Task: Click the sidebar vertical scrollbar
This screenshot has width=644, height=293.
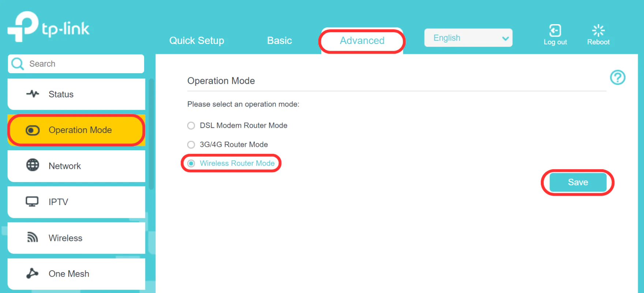Action: coord(151,134)
